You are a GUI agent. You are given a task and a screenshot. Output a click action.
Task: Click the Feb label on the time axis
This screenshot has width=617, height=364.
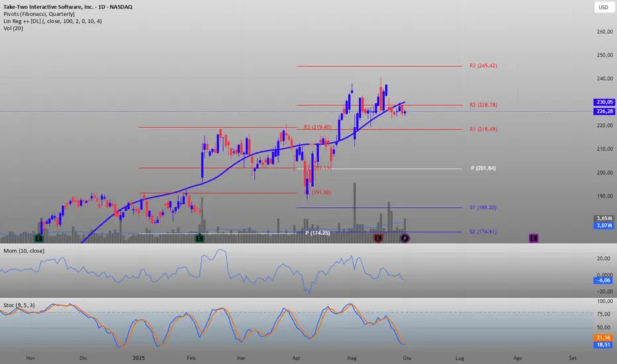tap(191, 358)
